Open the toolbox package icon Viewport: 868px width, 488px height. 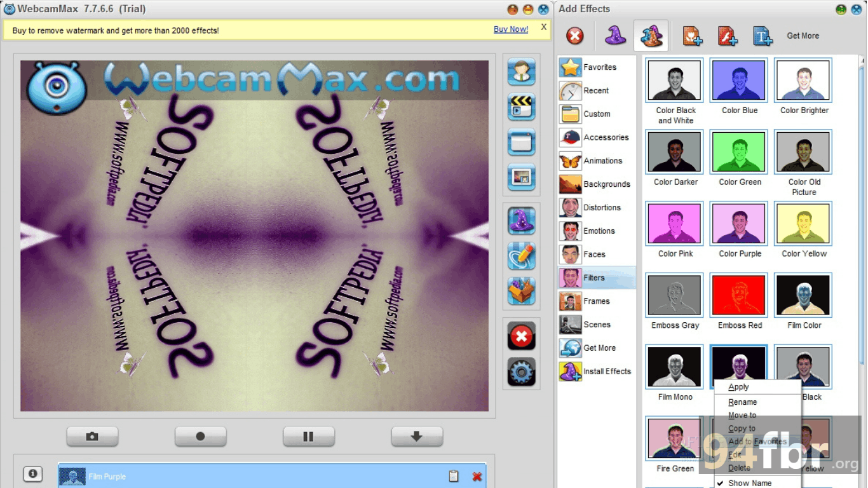pyautogui.click(x=521, y=292)
